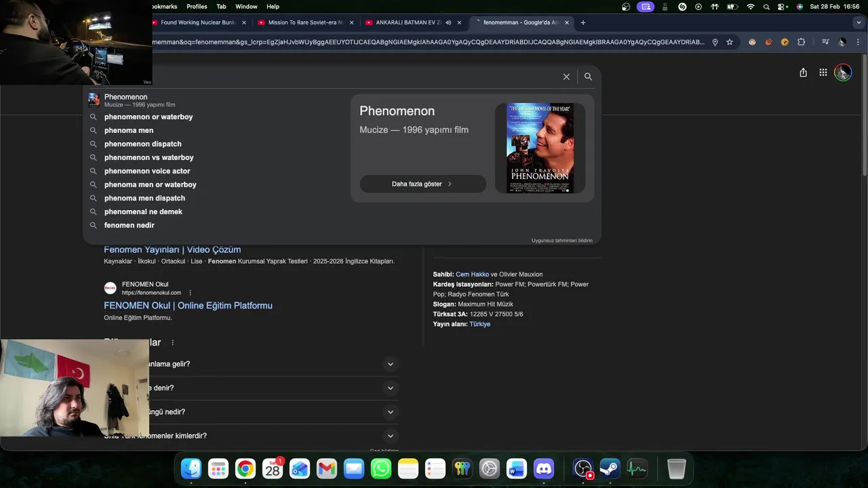Select suggestion 'phenomenon or waterboy'
Screen dimensions: 868x488
(149, 117)
